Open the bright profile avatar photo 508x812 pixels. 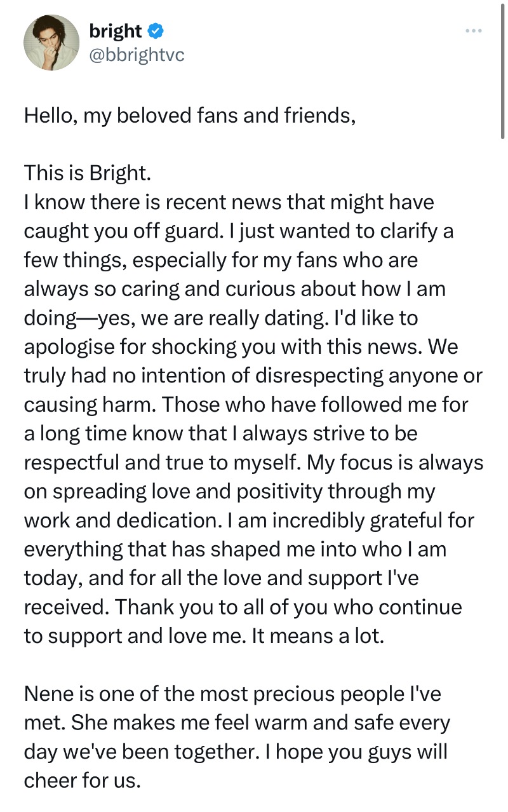pos(50,44)
